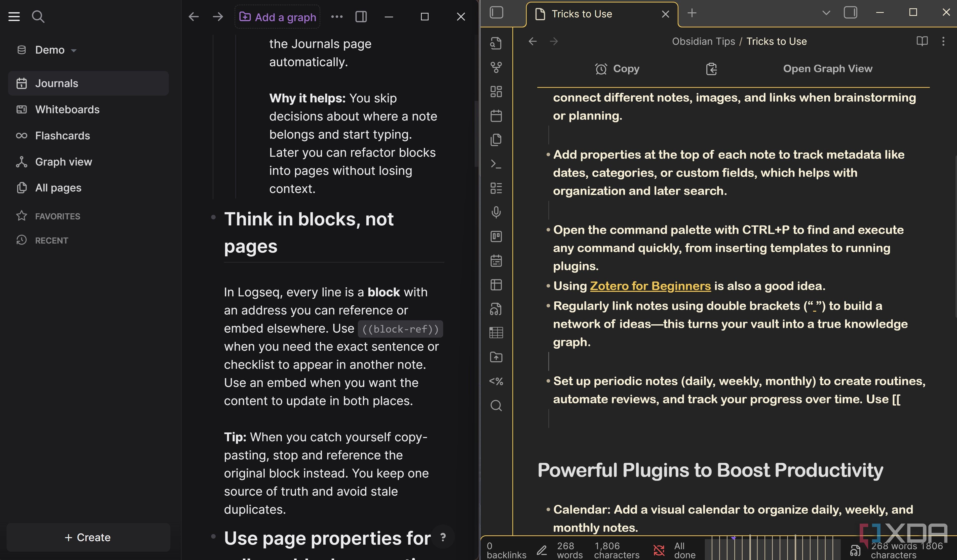Open the Logseq hamburger menu
957x560 pixels.
tap(14, 17)
